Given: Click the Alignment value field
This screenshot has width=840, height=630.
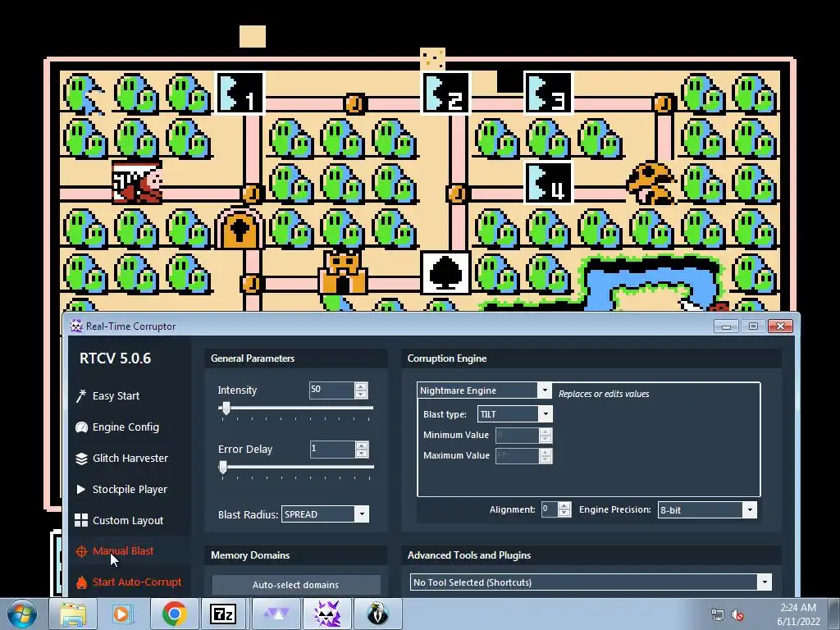Looking at the screenshot, I should pyautogui.click(x=549, y=509).
